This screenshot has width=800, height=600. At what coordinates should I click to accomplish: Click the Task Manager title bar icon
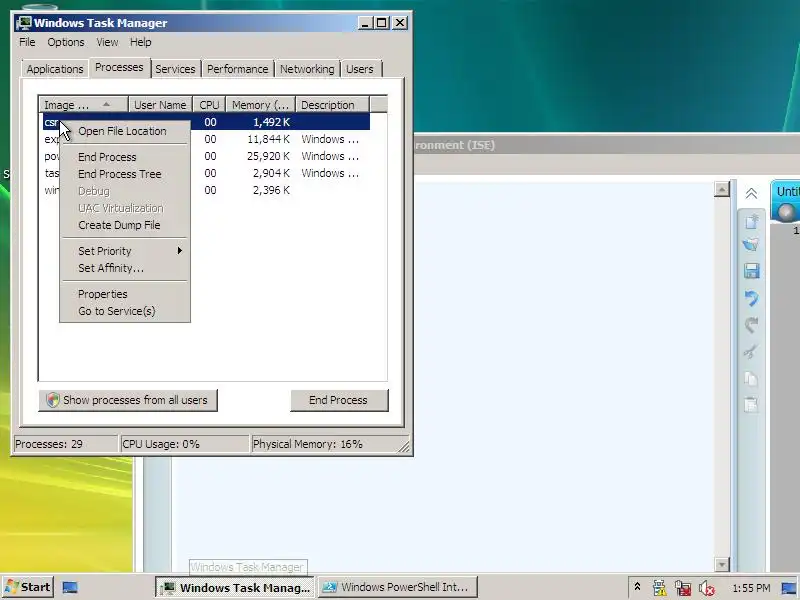pyautogui.click(x=24, y=23)
